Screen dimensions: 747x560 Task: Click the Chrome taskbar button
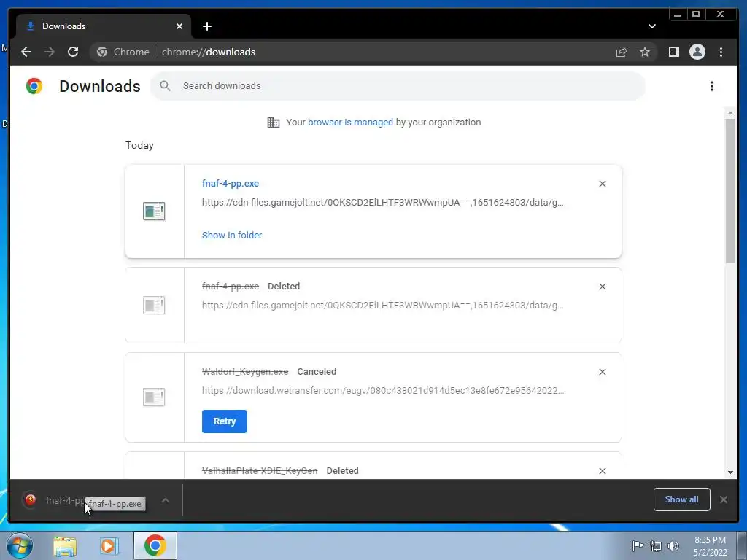pos(155,545)
